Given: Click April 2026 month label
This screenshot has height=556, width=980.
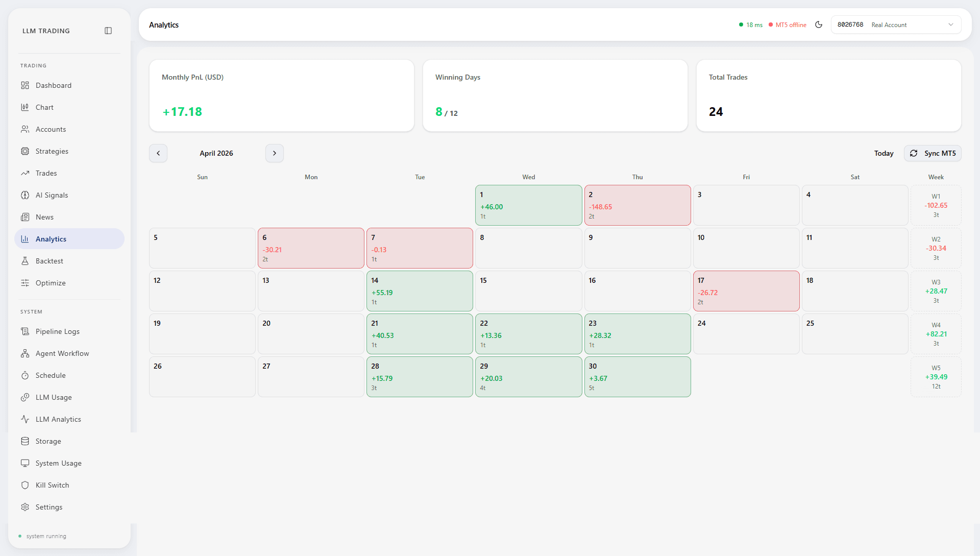Looking at the screenshot, I should point(216,153).
